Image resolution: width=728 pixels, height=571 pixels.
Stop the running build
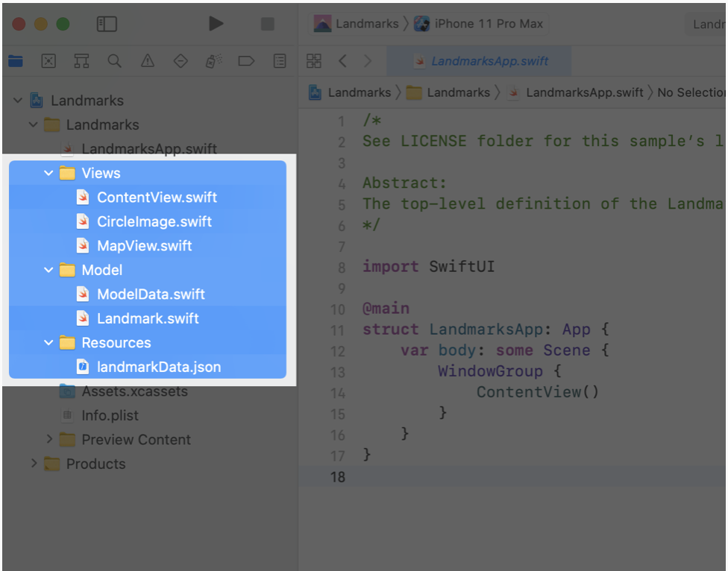click(x=268, y=24)
